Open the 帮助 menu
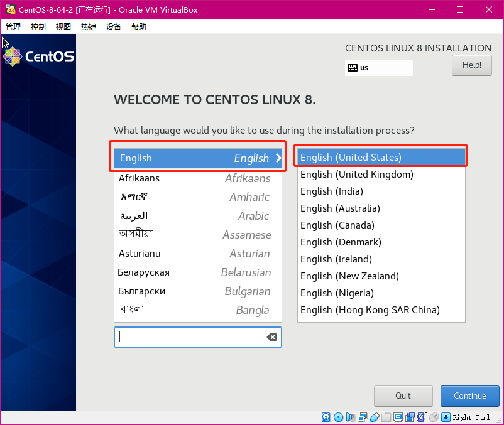The image size is (504, 425). [138, 26]
